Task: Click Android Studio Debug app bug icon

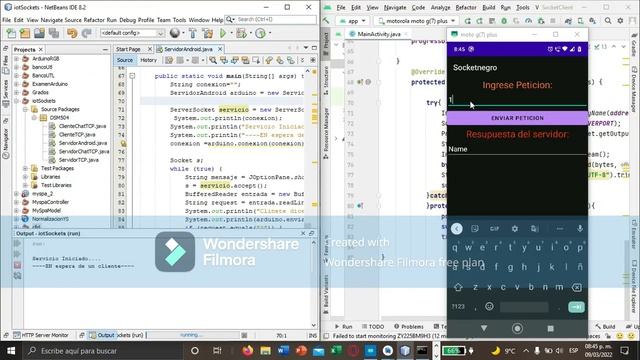Action: coord(504,21)
